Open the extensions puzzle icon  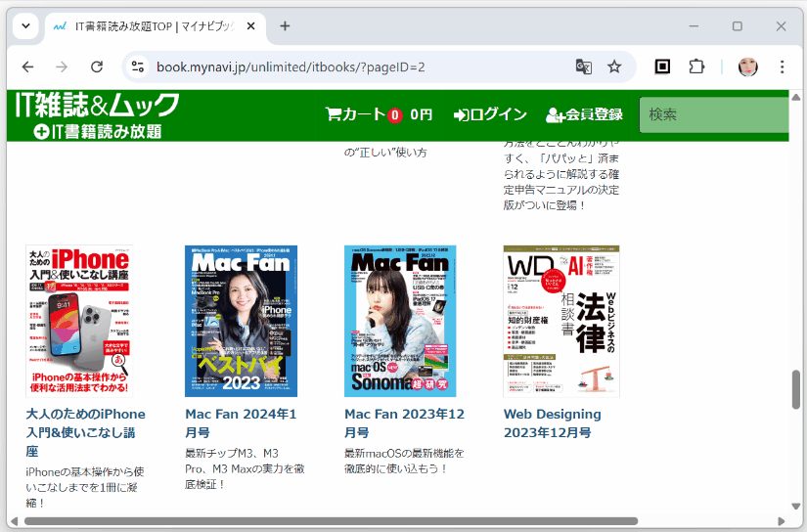696,66
